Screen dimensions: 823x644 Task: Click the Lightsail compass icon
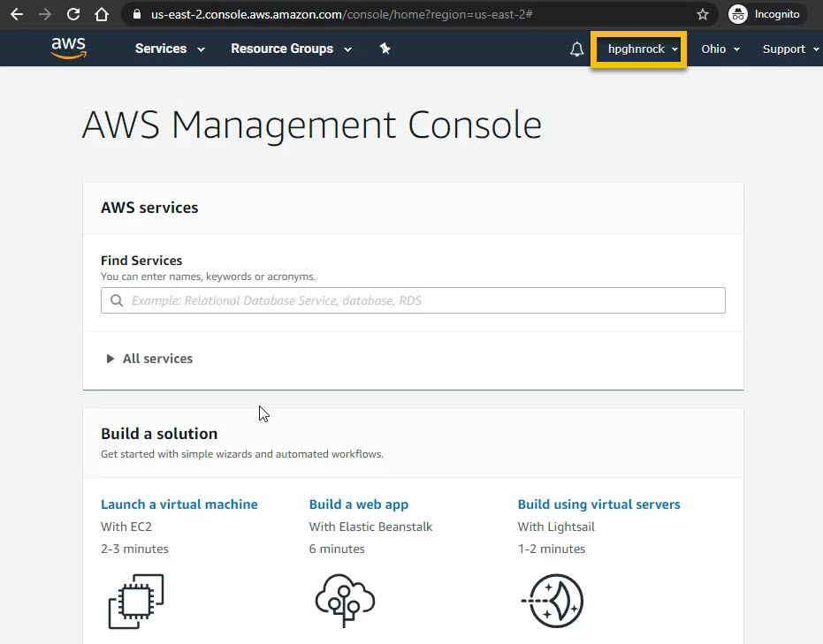coord(552,601)
